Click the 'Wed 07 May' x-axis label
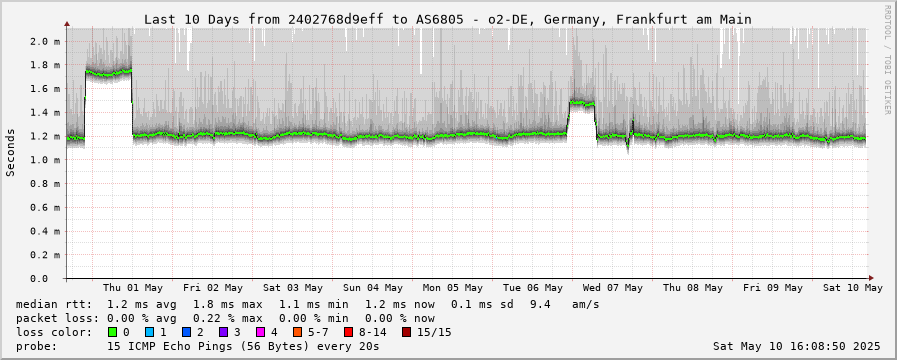Screen dimensions: 897x360 (613, 288)
